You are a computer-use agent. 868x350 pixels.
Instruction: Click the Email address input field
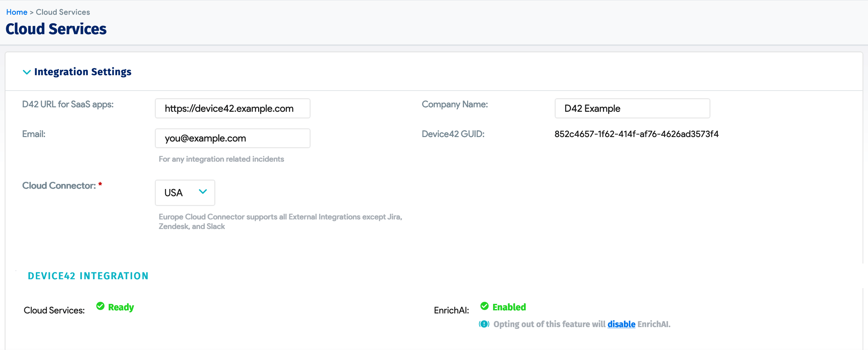[x=232, y=138]
